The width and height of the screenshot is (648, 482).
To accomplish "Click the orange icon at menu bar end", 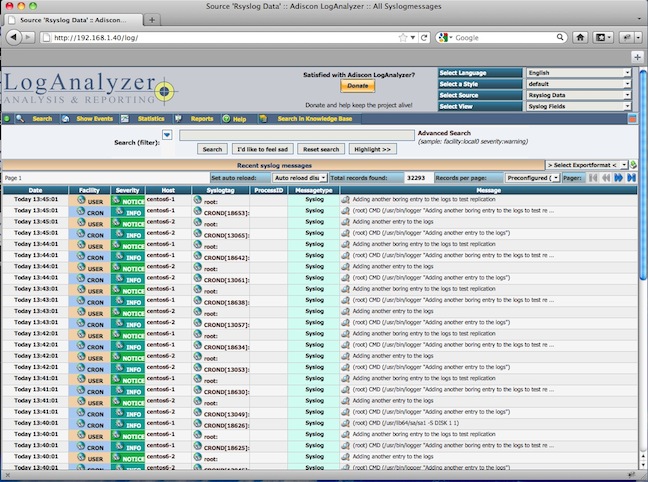I will pos(632,119).
